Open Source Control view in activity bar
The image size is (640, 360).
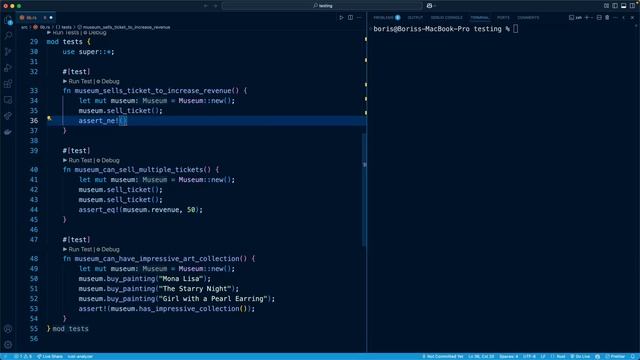pyautogui.click(x=8, y=52)
